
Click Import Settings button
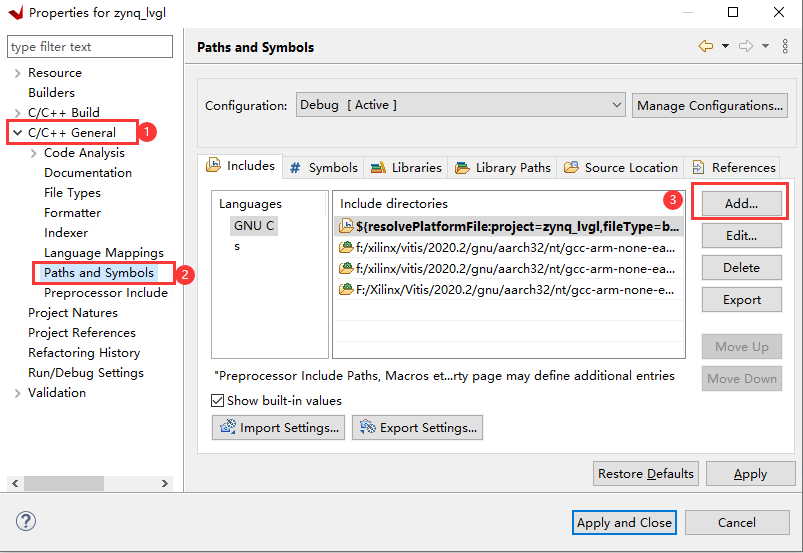[278, 428]
